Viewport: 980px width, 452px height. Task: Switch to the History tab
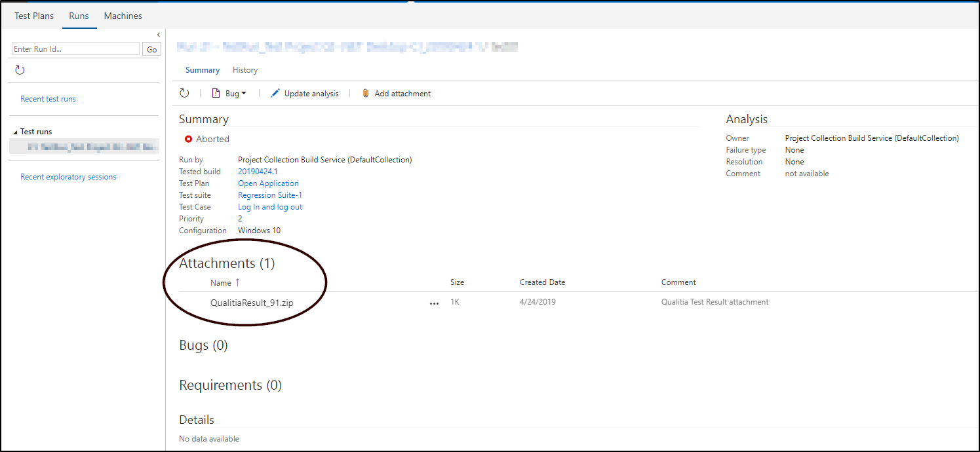click(x=245, y=70)
